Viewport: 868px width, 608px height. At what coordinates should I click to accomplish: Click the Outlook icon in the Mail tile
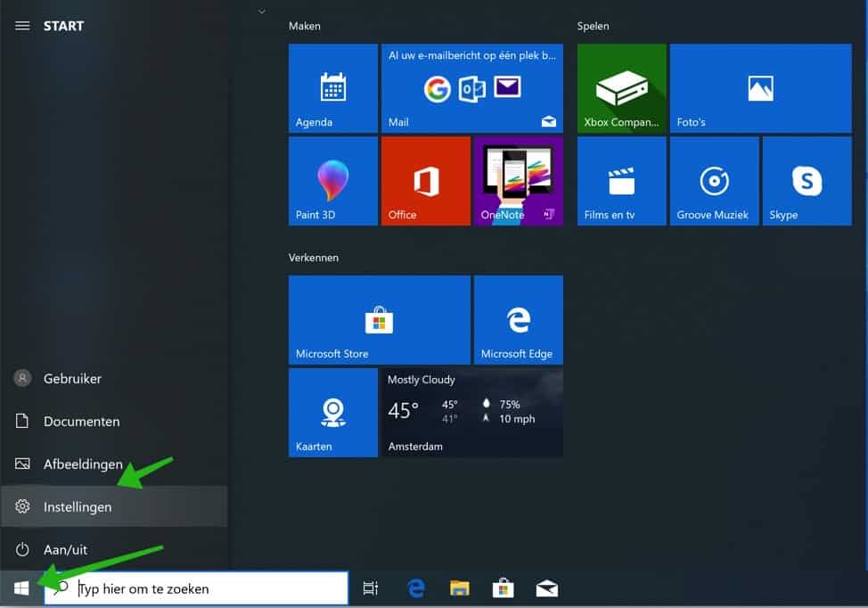point(471,88)
